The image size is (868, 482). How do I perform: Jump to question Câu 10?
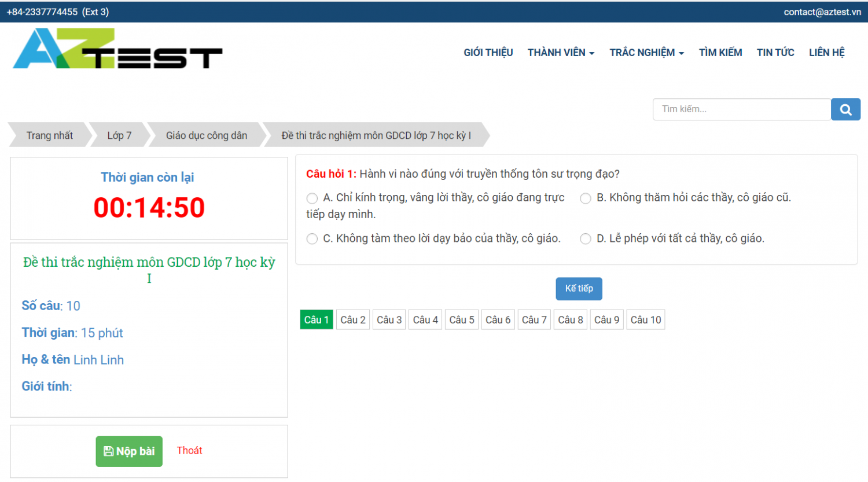pyautogui.click(x=646, y=320)
